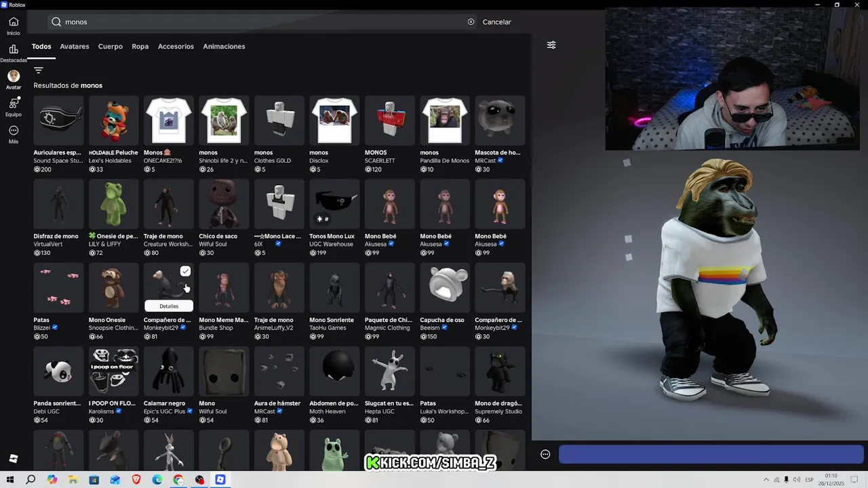The height and width of the screenshot is (488, 868).
Task: Open the chat bubble icon
Action: (x=545, y=454)
